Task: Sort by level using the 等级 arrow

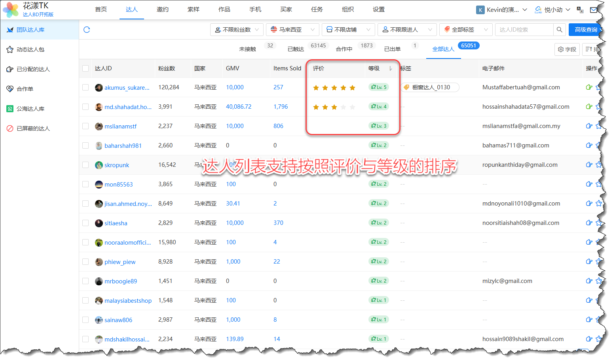Action: 391,68
